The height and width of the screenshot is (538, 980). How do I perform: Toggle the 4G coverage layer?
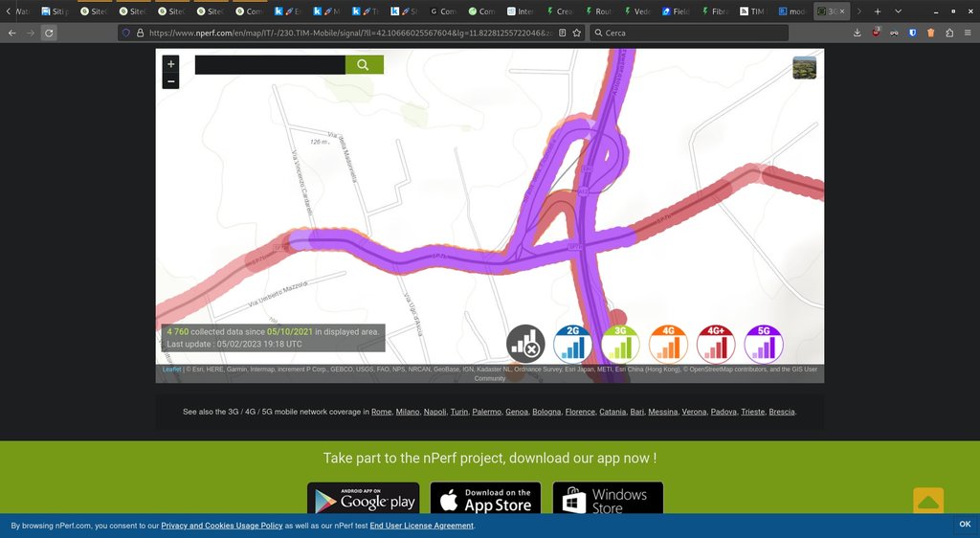[x=668, y=344]
